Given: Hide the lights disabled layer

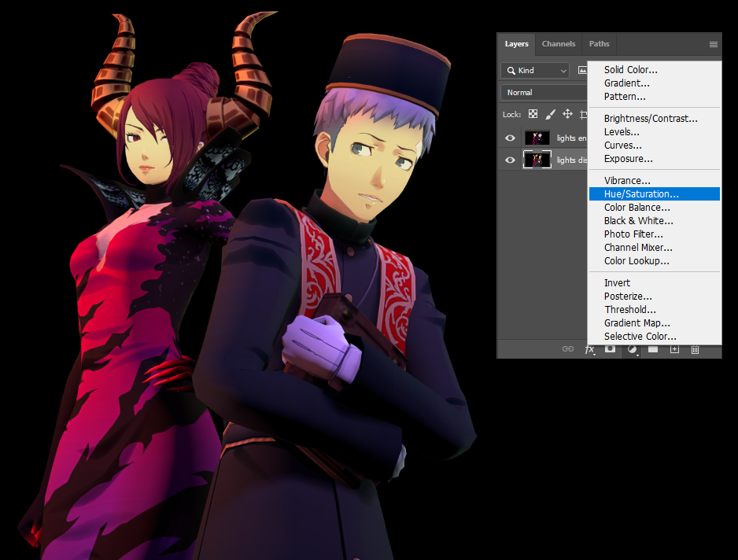Looking at the screenshot, I should pos(510,160).
